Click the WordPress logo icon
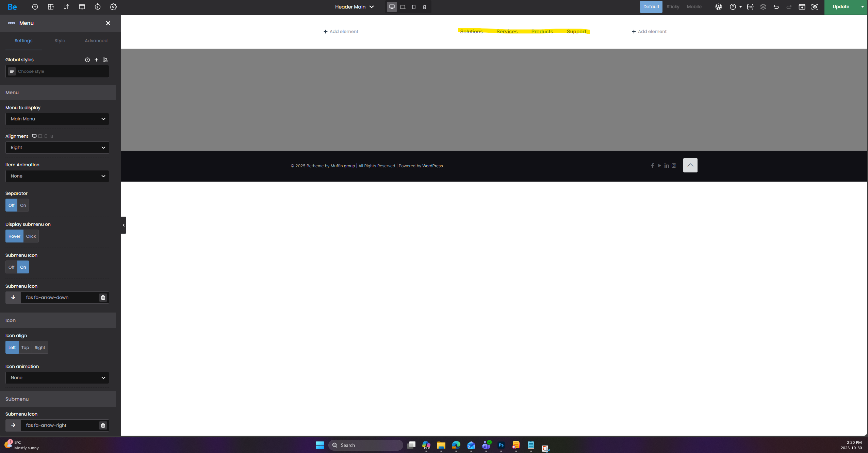This screenshot has width=868, height=453. [x=718, y=7]
